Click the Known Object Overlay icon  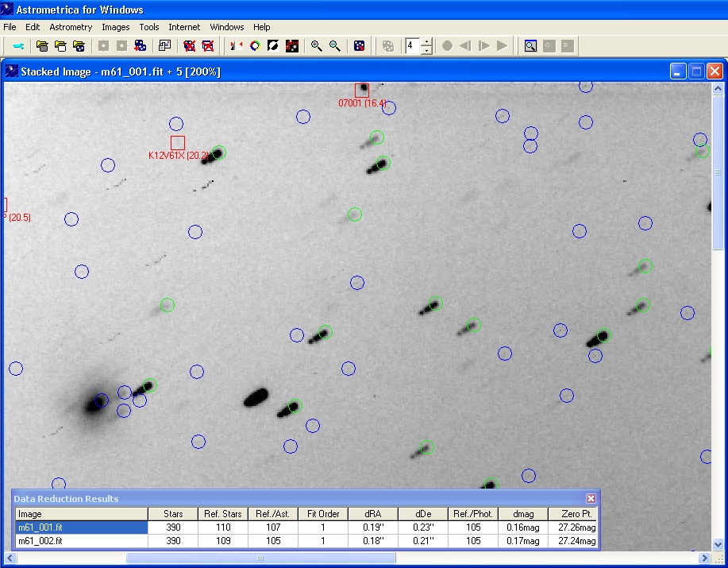tap(291, 46)
